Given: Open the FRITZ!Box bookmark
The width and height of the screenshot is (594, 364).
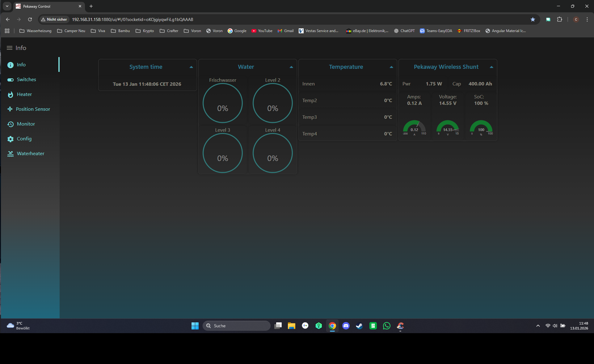Looking at the screenshot, I should tap(469, 31).
